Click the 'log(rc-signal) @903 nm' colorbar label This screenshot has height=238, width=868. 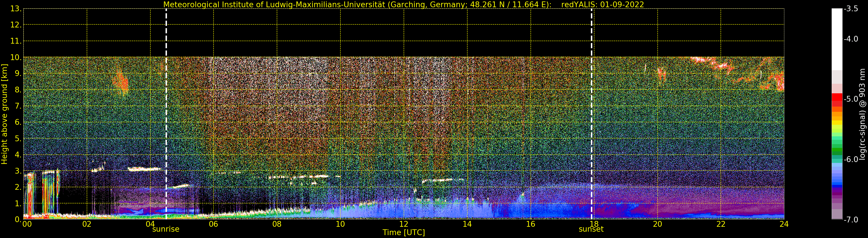(x=862, y=114)
